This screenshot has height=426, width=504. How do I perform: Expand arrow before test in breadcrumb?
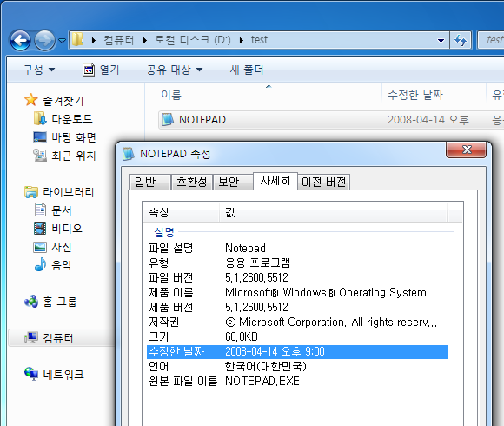(x=242, y=41)
